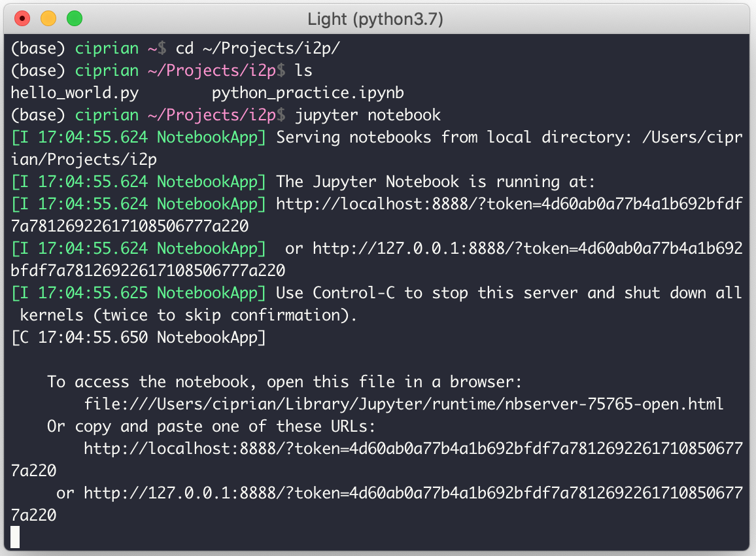
Task: Click the 127.0.0.1:8888 URL in the NotebookApp log line
Action: coord(528,249)
